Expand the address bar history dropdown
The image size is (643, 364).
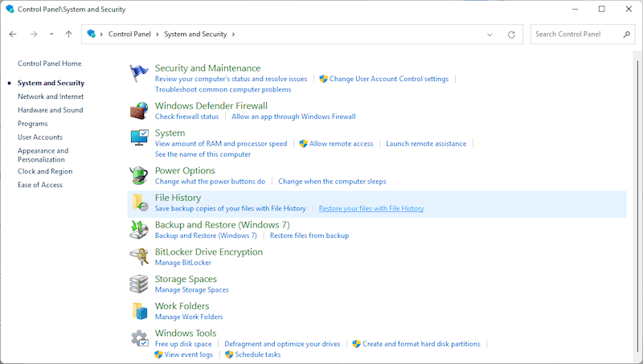tap(489, 35)
